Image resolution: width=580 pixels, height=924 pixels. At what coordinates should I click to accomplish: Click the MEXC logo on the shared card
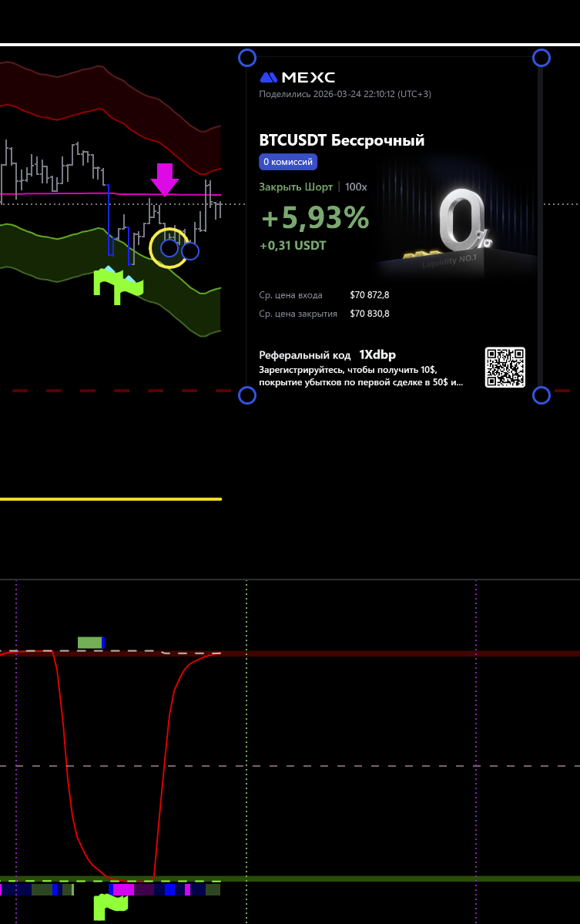[x=297, y=78]
